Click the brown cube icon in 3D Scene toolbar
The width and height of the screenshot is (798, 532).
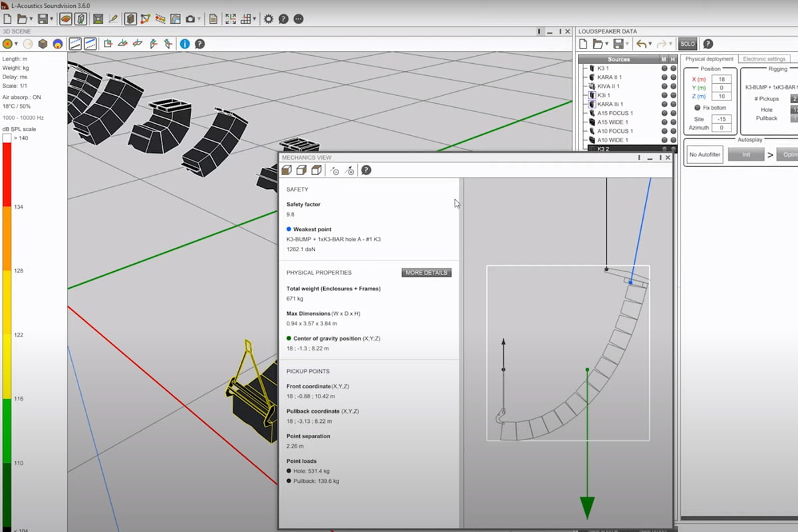(43, 44)
